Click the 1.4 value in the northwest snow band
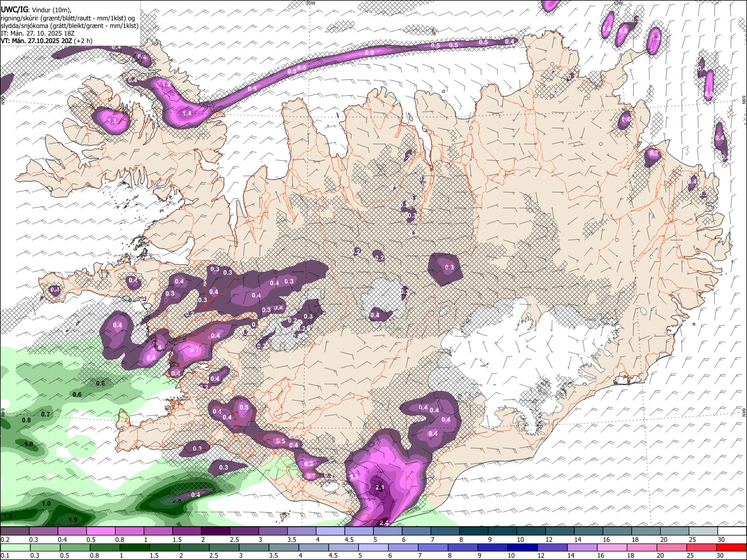 point(187,114)
